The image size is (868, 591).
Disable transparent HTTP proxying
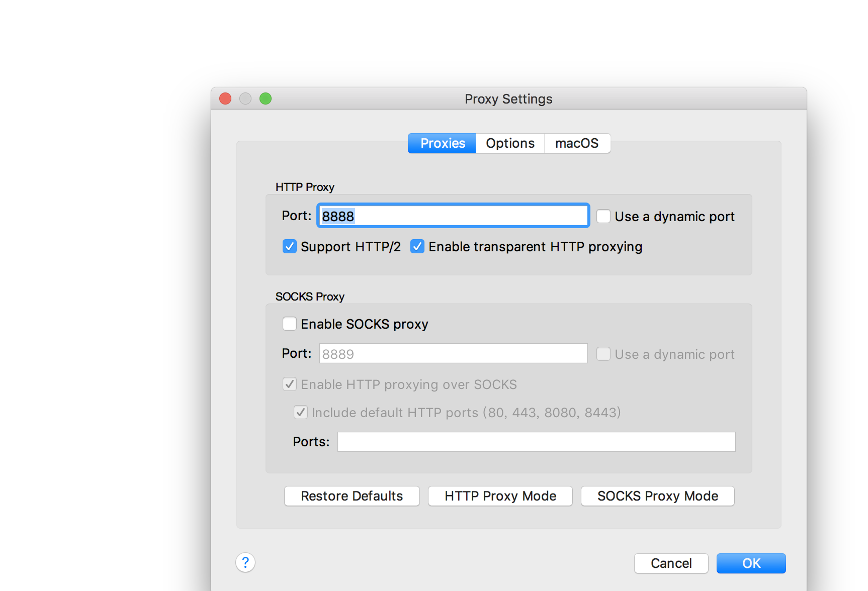click(417, 246)
